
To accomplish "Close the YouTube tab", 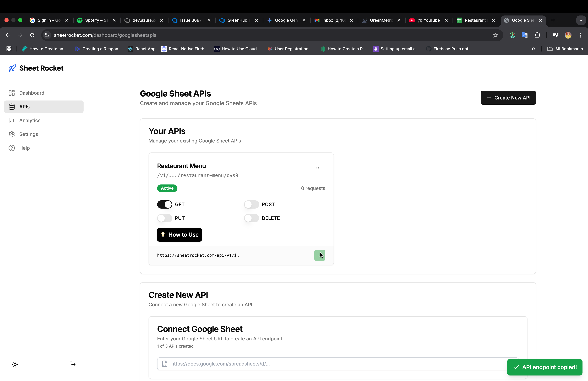I will pyautogui.click(x=446, y=20).
